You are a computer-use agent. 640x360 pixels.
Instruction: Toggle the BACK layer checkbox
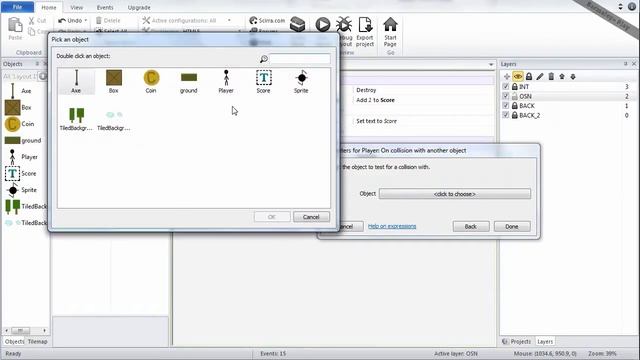(x=506, y=106)
